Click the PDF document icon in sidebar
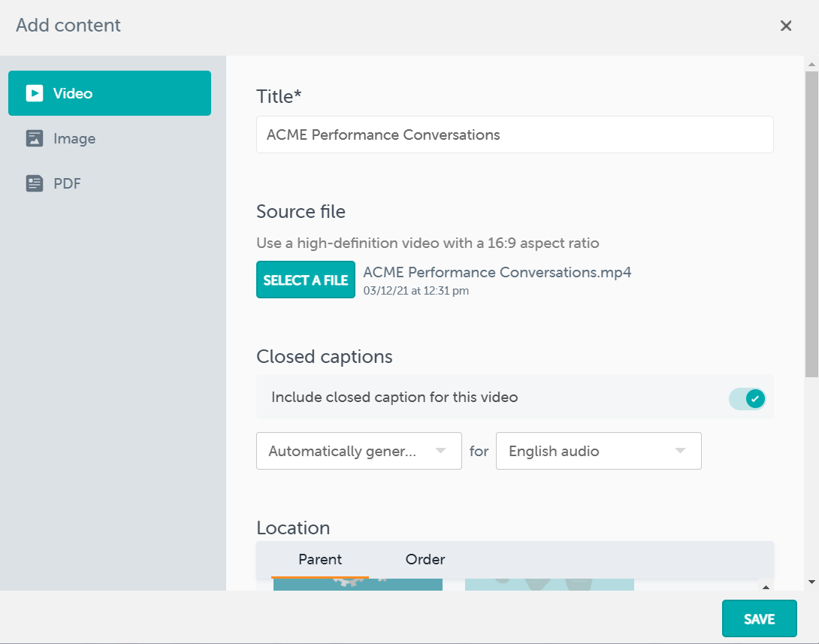819x644 pixels. pos(35,183)
